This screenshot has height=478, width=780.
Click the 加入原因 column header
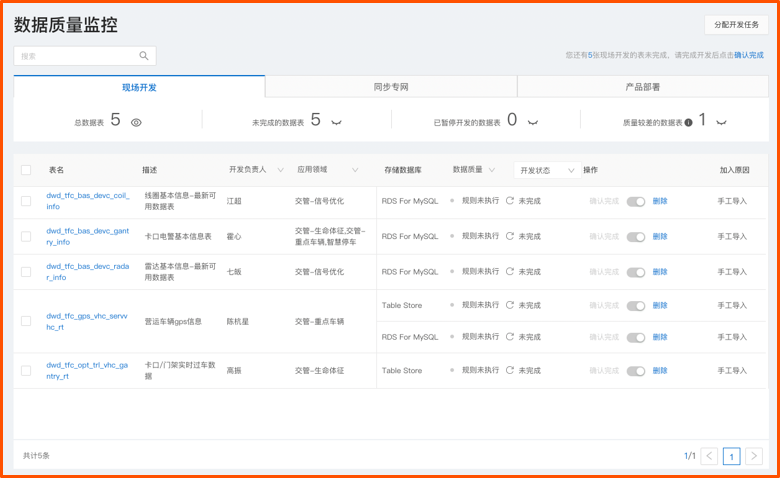734,170
